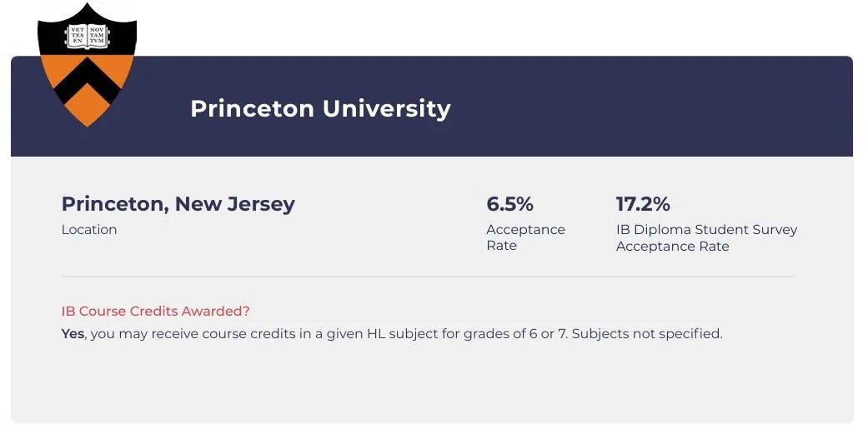Click the Princeton University shield logo
The image size is (868, 434).
(x=87, y=65)
